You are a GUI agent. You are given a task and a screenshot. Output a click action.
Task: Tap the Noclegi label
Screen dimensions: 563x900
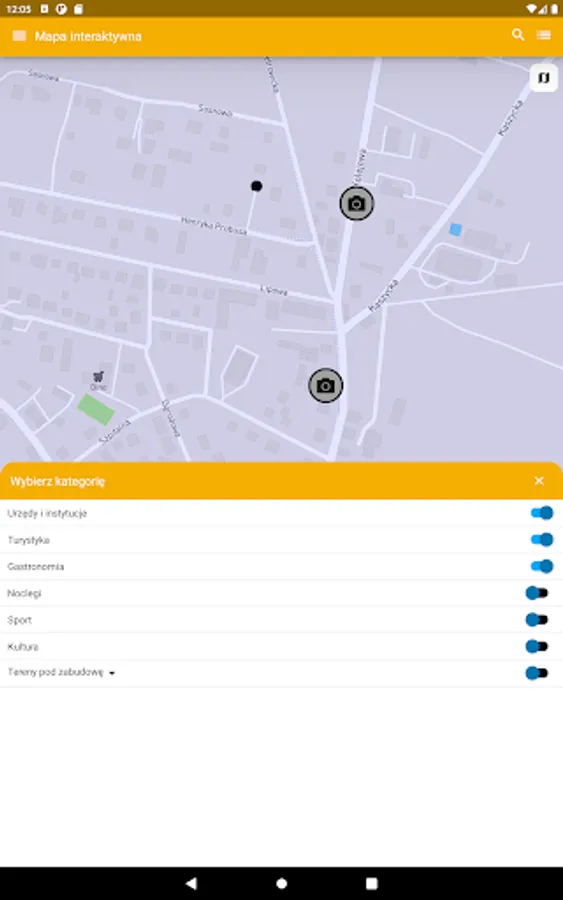24,593
